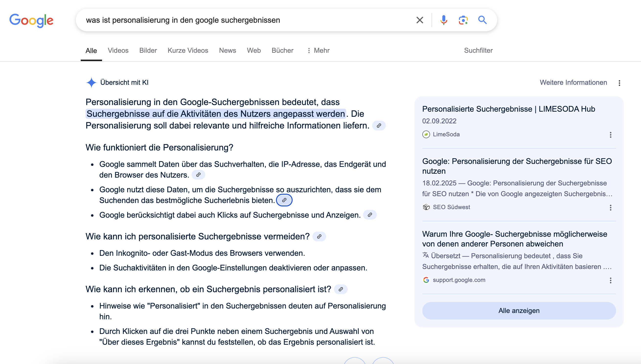Clear the search query with the X
641x364 pixels.
click(x=420, y=20)
